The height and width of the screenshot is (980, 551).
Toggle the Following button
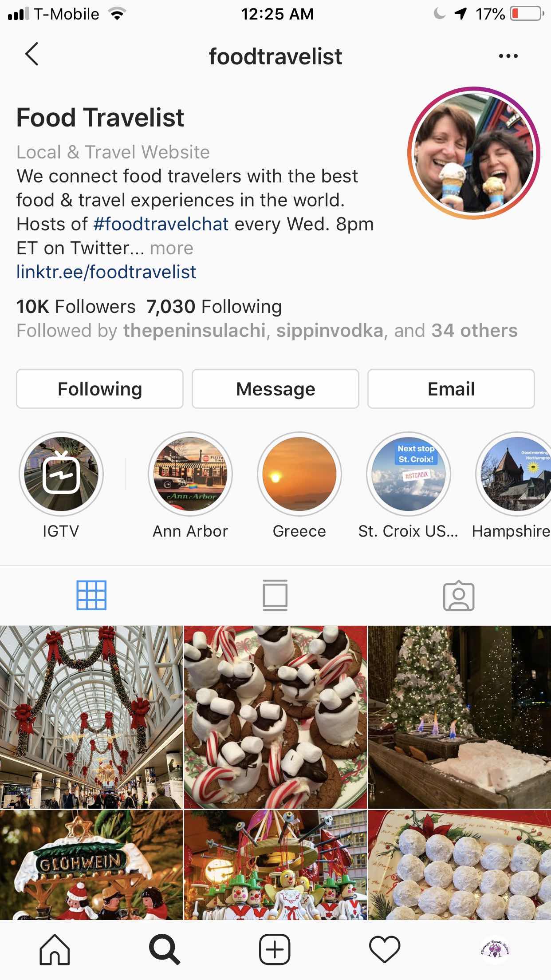pyautogui.click(x=100, y=389)
